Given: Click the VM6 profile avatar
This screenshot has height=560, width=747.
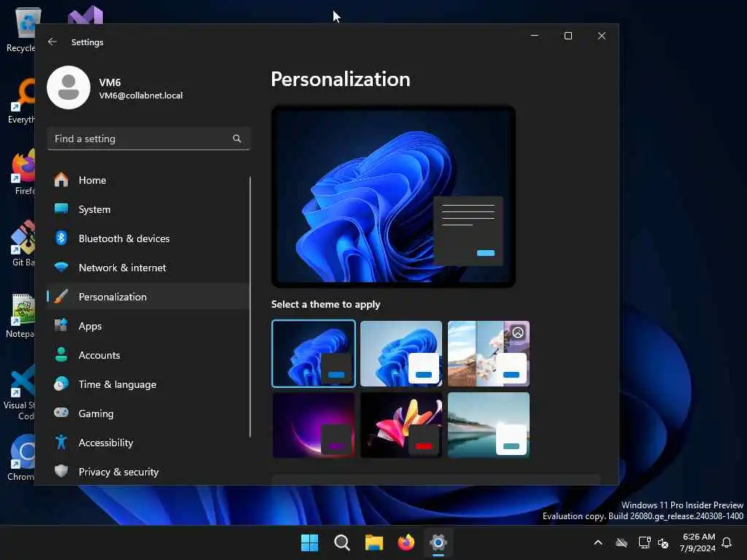Looking at the screenshot, I should pos(69,87).
